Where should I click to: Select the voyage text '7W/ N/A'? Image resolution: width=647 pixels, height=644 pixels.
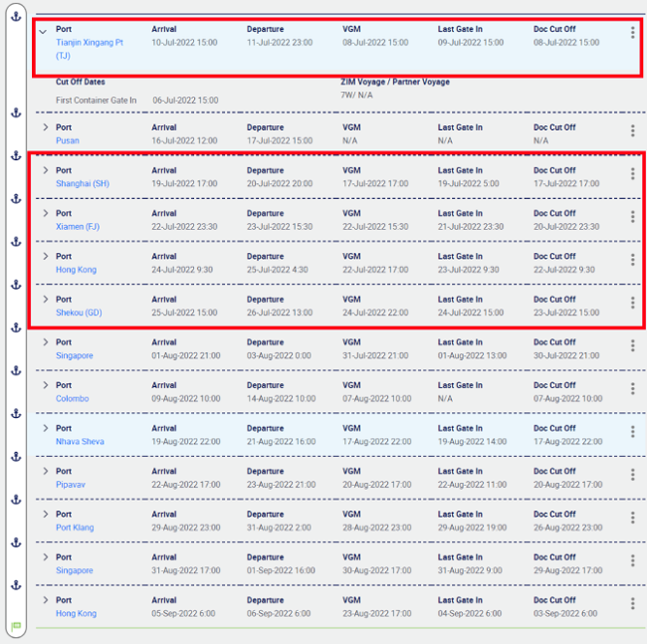click(x=356, y=95)
